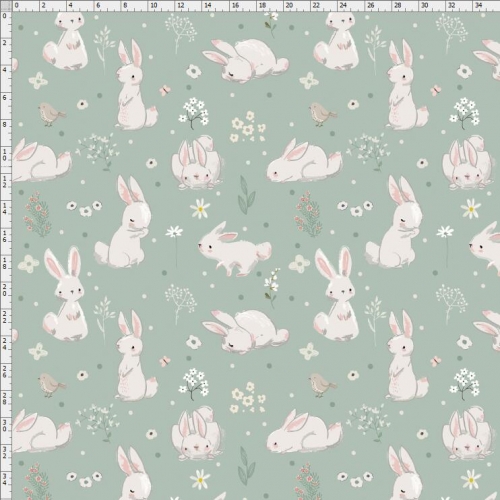The width and height of the screenshot is (500, 500).
Task: Click the 10 mark on horizontal ruler
Action: pos(153,6)
